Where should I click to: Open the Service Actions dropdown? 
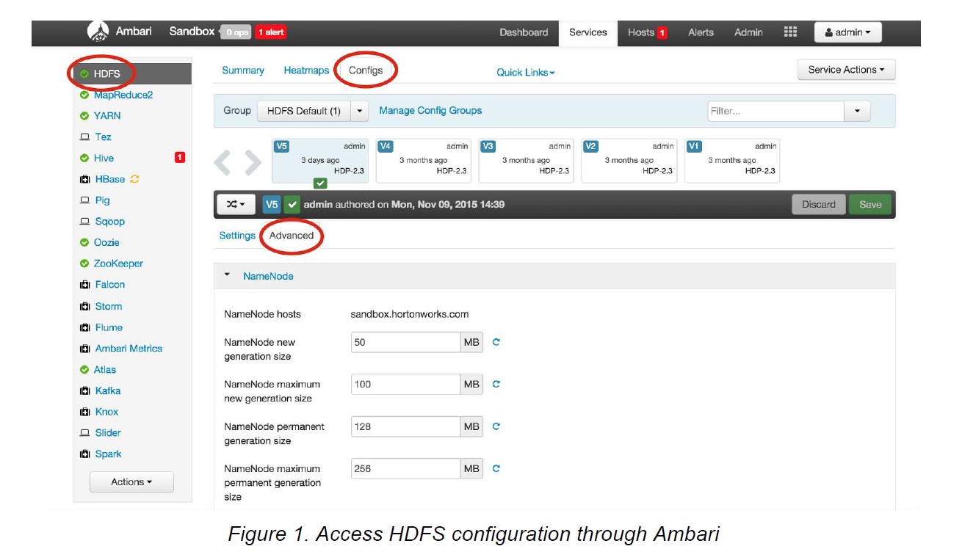click(846, 70)
